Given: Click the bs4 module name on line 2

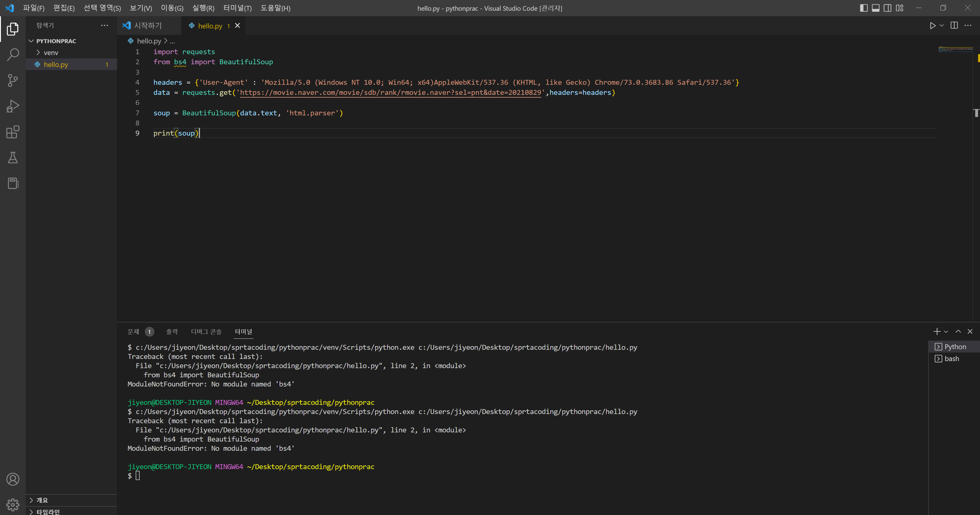Looking at the screenshot, I should coord(180,62).
